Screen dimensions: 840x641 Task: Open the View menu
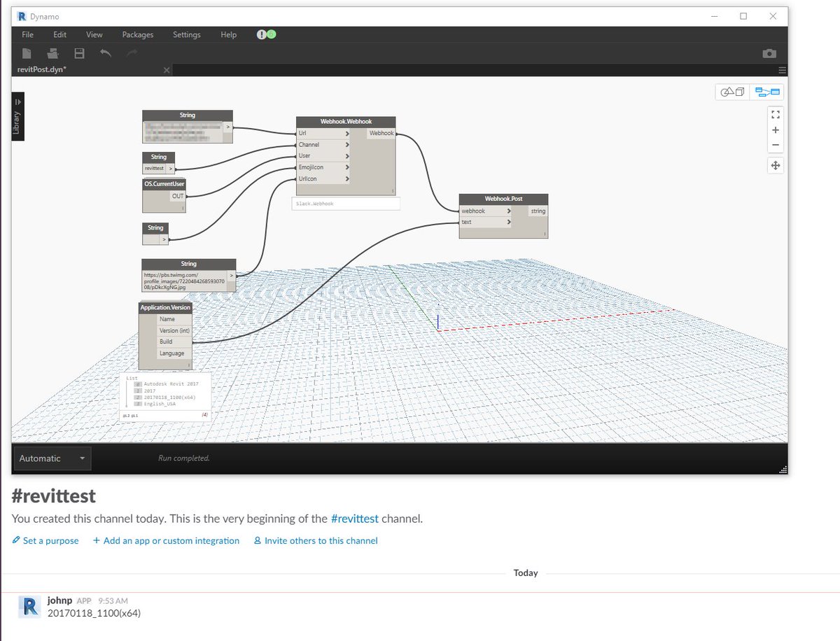pyautogui.click(x=94, y=34)
